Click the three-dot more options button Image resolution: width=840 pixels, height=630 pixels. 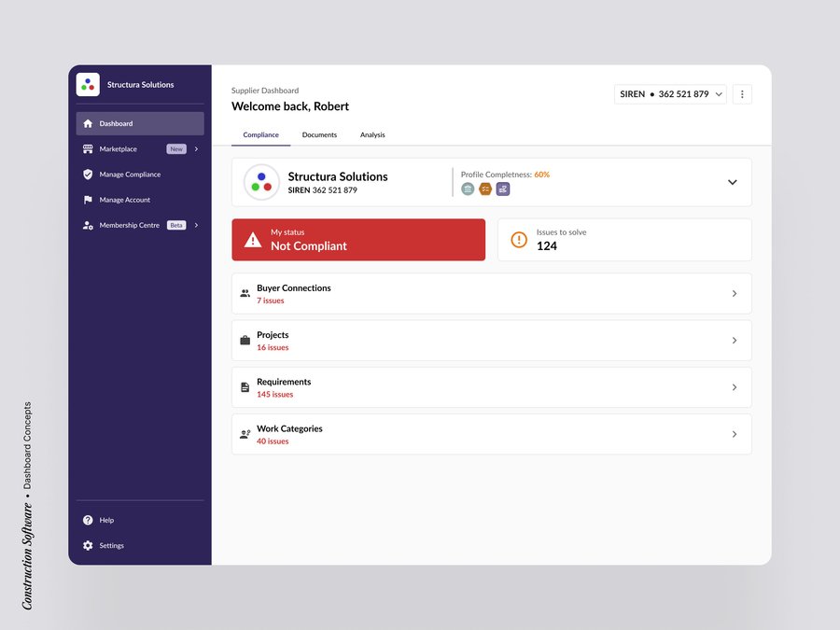click(742, 94)
